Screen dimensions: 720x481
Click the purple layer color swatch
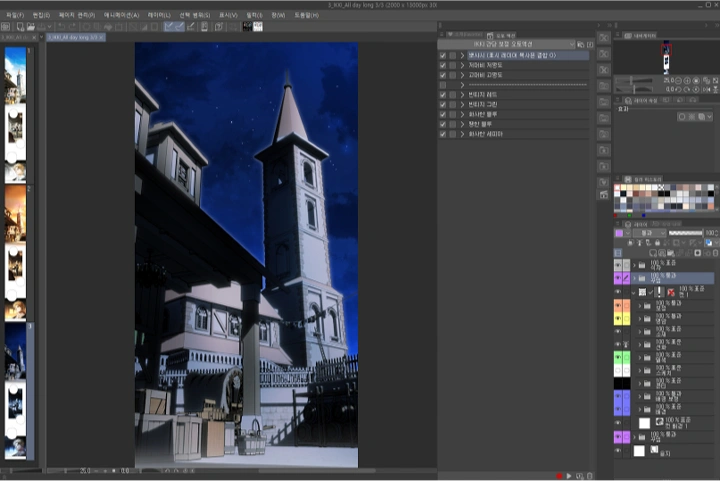619,233
